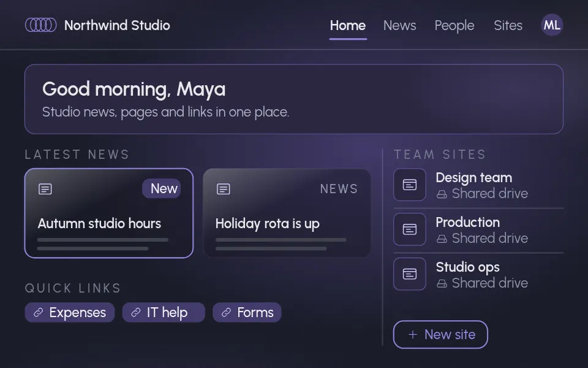Click the article icon on Holiday rota card

[x=223, y=189]
